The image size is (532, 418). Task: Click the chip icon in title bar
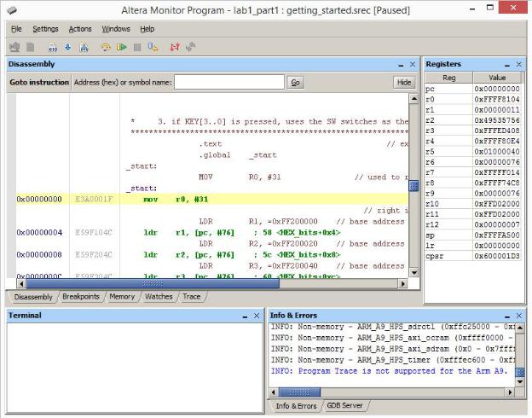[12, 10]
